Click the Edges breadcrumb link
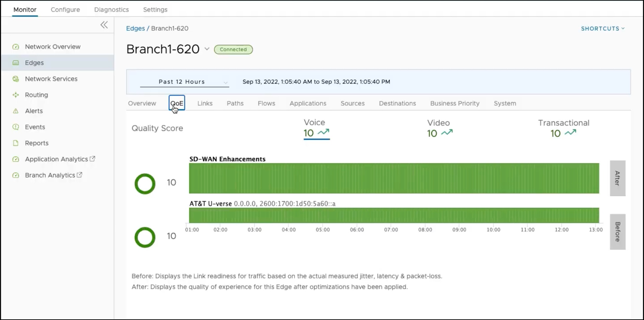The image size is (644, 320). 135,28
